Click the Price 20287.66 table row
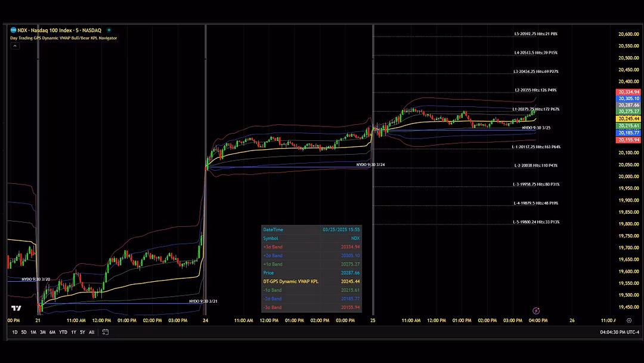The height and width of the screenshot is (363, 644). pos(311,273)
